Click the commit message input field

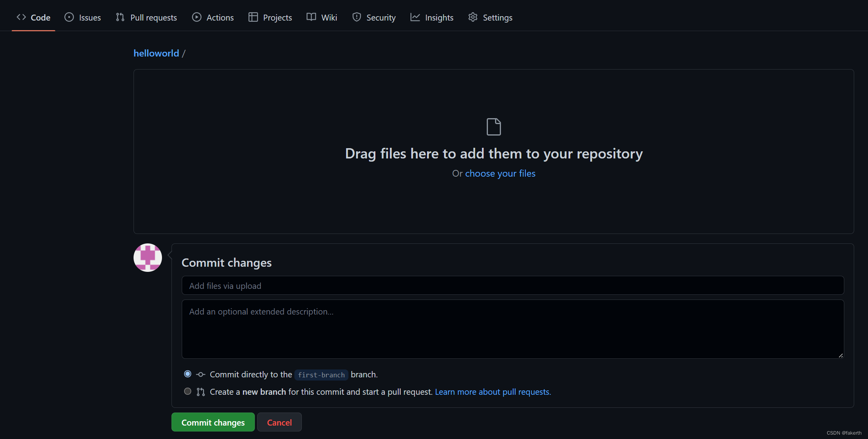click(512, 285)
